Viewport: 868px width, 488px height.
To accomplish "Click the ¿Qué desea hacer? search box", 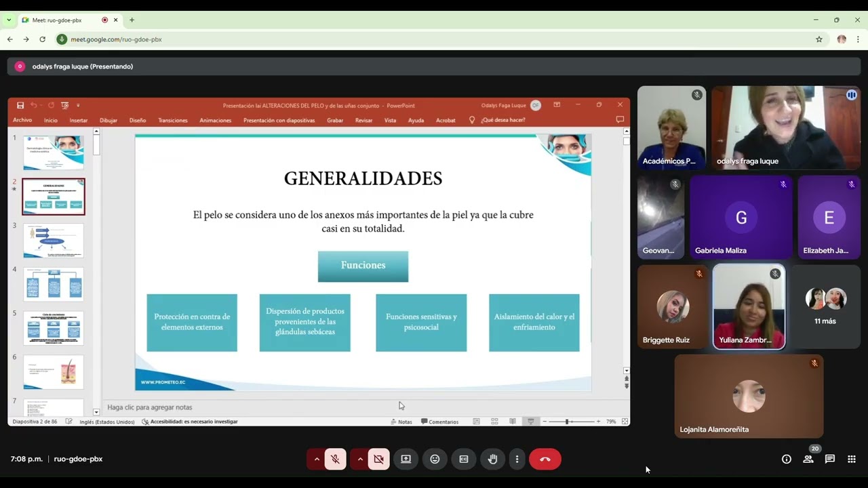I will point(503,120).
